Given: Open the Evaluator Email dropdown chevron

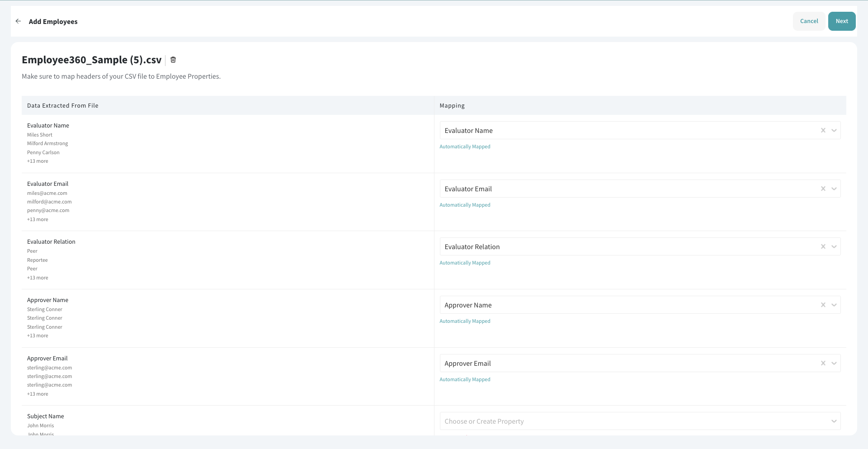Looking at the screenshot, I should click(x=834, y=189).
